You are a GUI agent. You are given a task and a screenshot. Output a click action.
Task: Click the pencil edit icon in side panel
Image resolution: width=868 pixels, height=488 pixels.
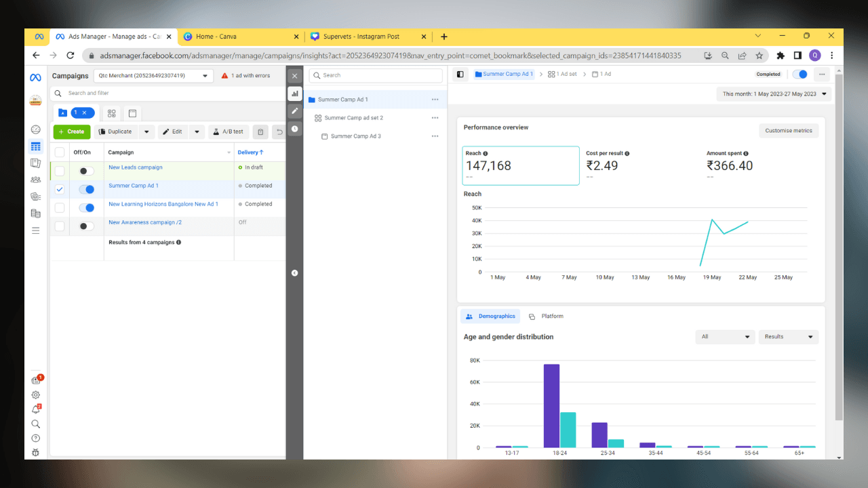tap(294, 111)
